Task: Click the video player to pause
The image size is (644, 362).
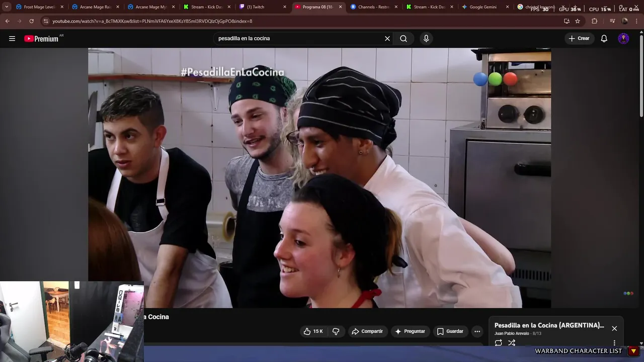Action: point(319,178)
